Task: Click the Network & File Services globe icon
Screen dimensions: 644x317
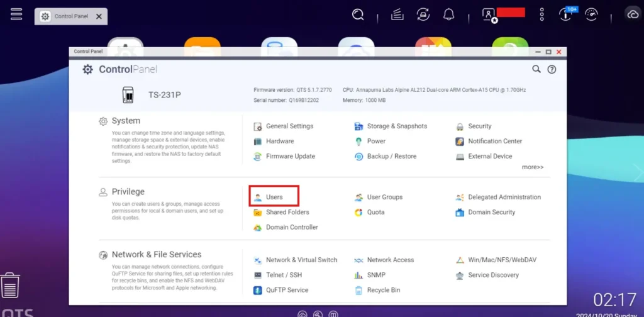Action: (x=103, y=255)
